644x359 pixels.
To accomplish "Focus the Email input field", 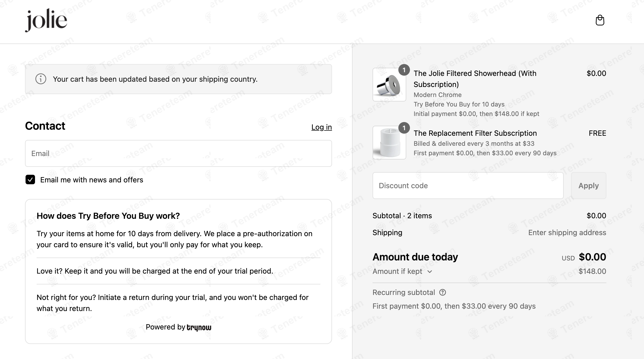I will tap(179, 153).
